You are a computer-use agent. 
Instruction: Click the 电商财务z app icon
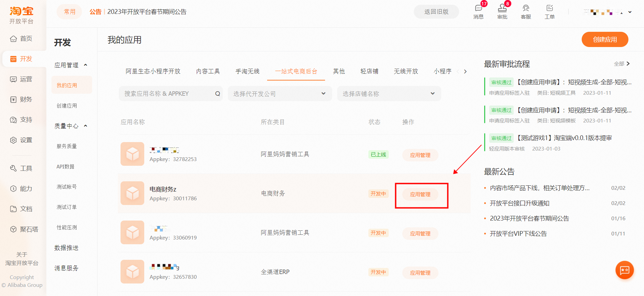point(132,193)
